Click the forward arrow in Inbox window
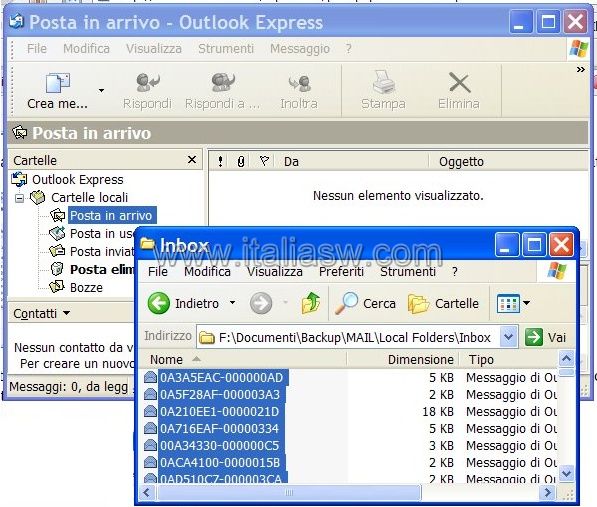Screen dimensions: 597x507 tap(261, 303)
